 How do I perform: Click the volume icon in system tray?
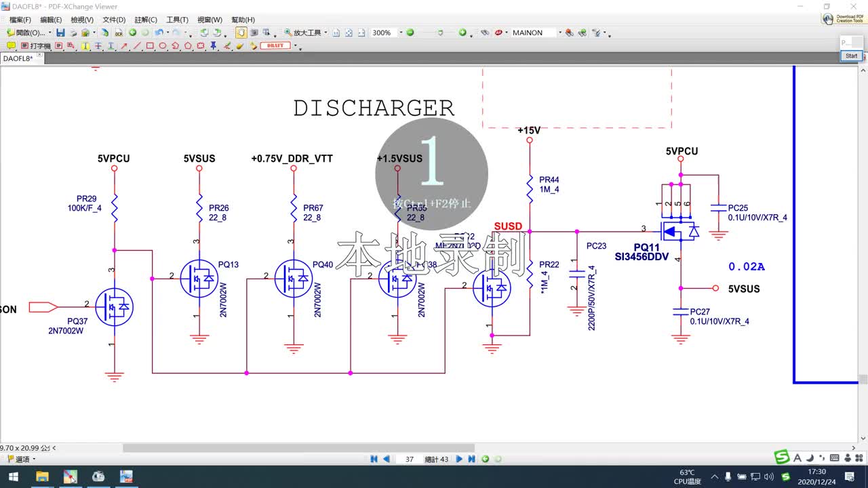point(769,477)
